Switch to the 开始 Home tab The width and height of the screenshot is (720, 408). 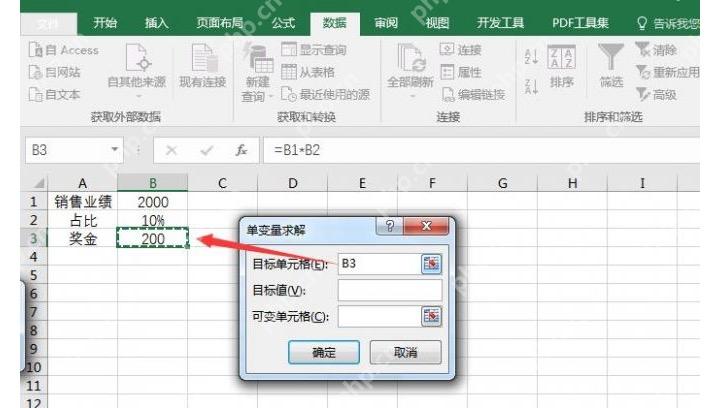[x=105, y=23]
